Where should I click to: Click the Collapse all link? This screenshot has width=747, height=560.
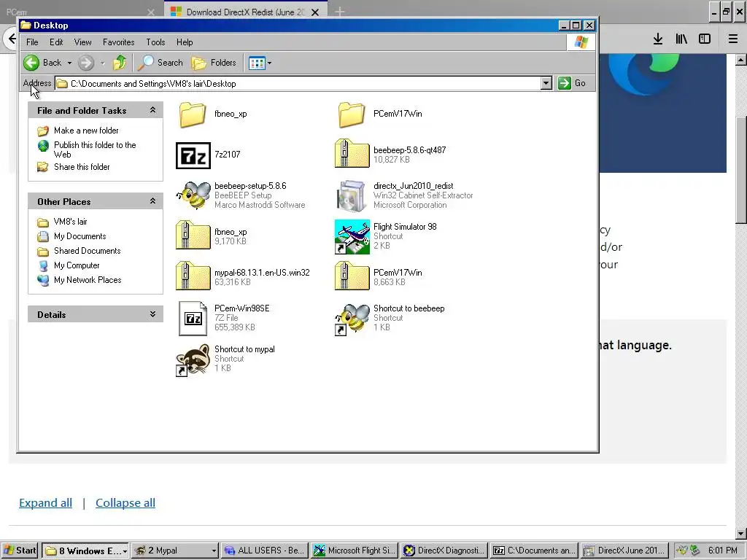click(125, 503)
